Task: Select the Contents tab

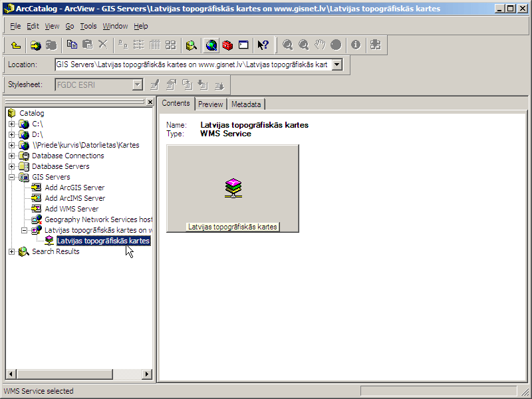Action: pos(176,103)
